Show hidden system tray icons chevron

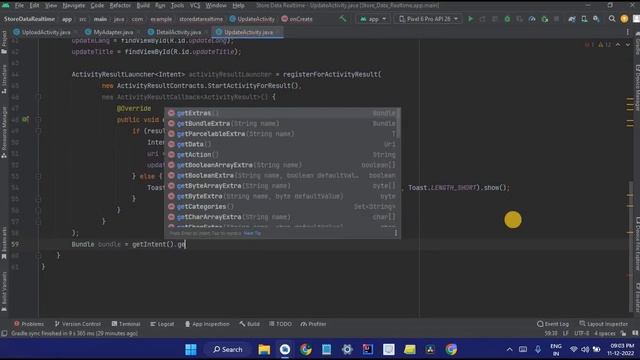point(509,349)
